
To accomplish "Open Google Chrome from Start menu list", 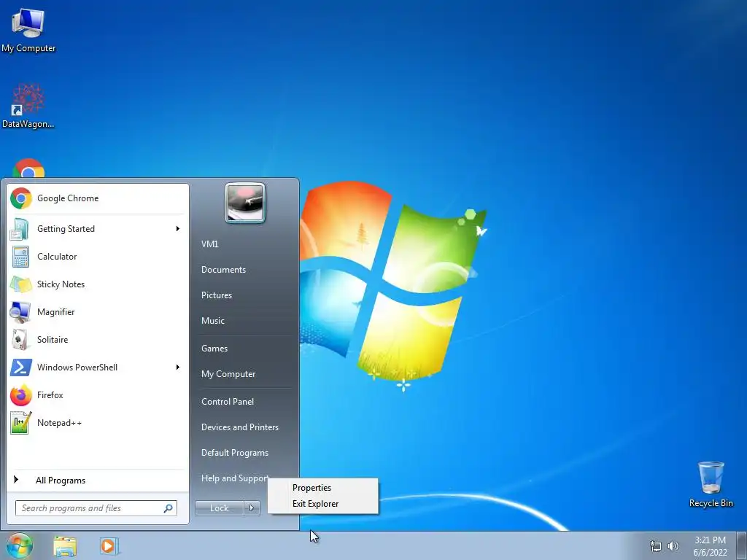I will tap(97, 198).
